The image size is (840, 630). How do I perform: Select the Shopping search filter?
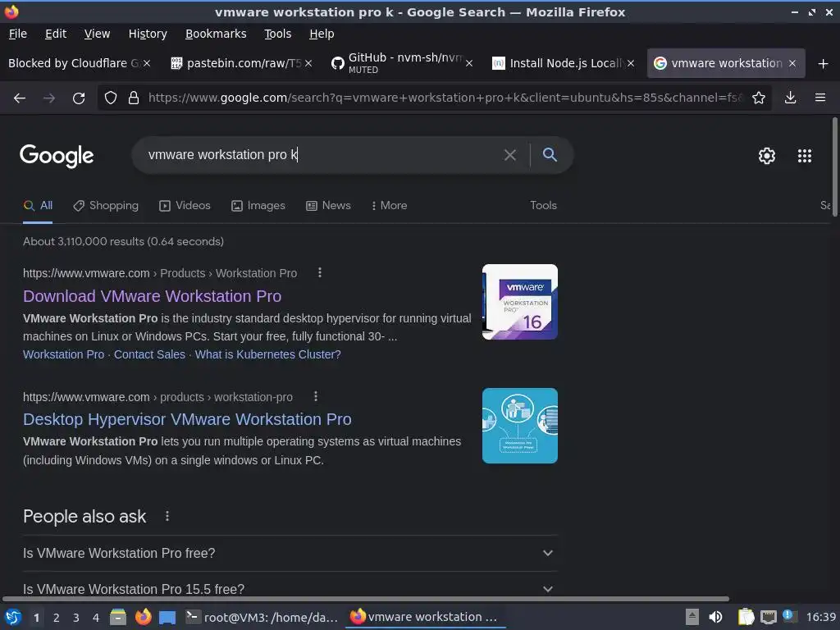point(106,206)
